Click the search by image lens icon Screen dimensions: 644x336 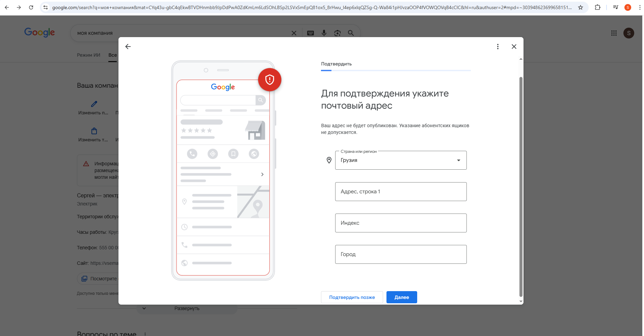tap(338, 33)
